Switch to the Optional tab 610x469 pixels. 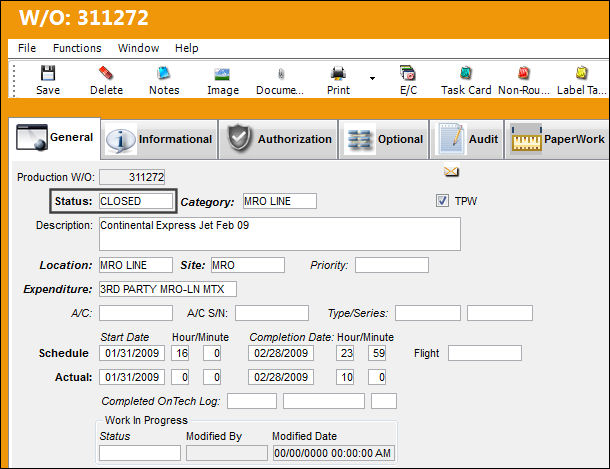coord(384,139)
